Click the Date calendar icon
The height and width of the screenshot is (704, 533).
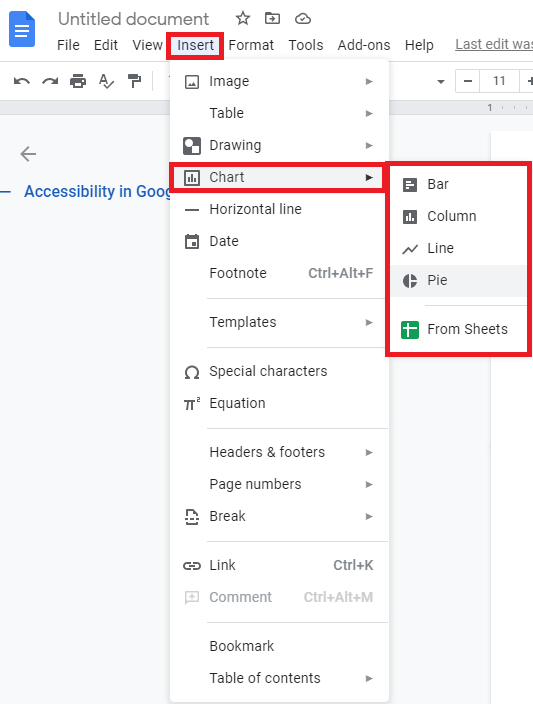192,242
